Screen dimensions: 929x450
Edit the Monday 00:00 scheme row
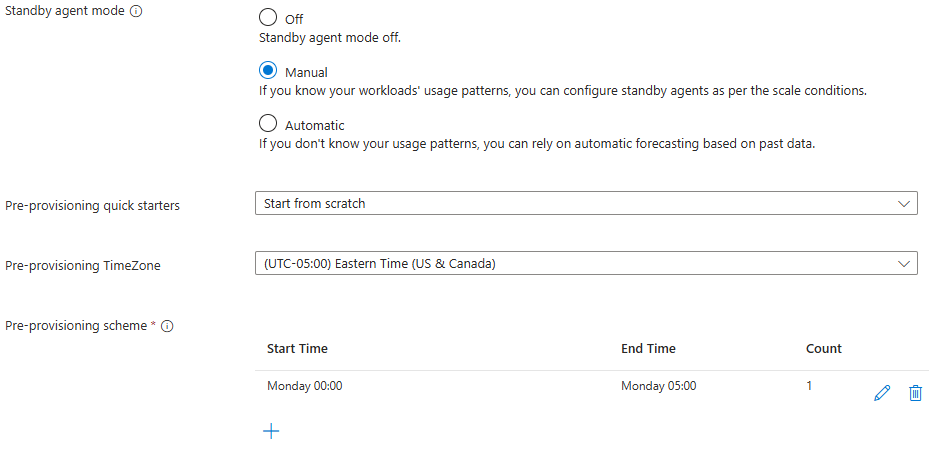tap(881, 393)
